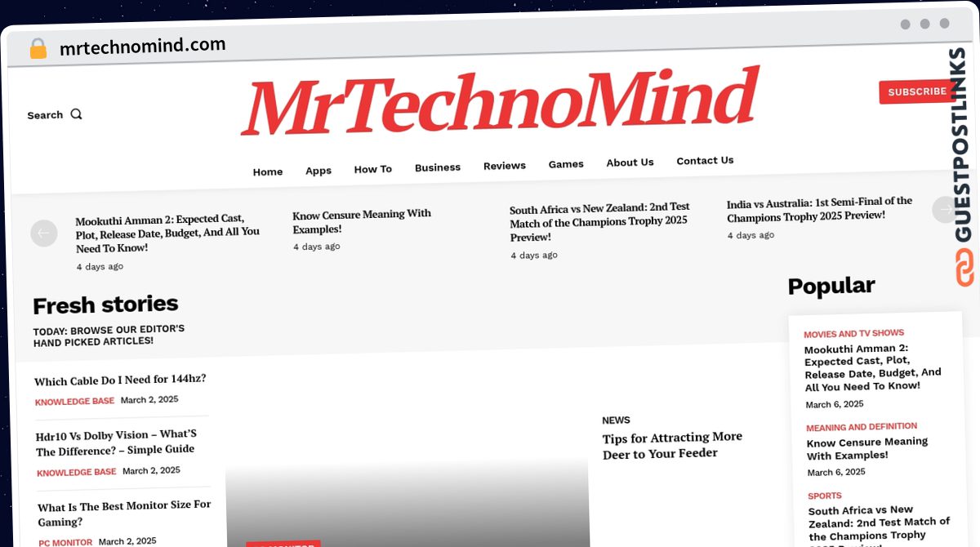Open carousel article Mookuthi Amman 2
The width and height of the screenshot is (980, 547).
pyautogui.click(x=168, y=233)
